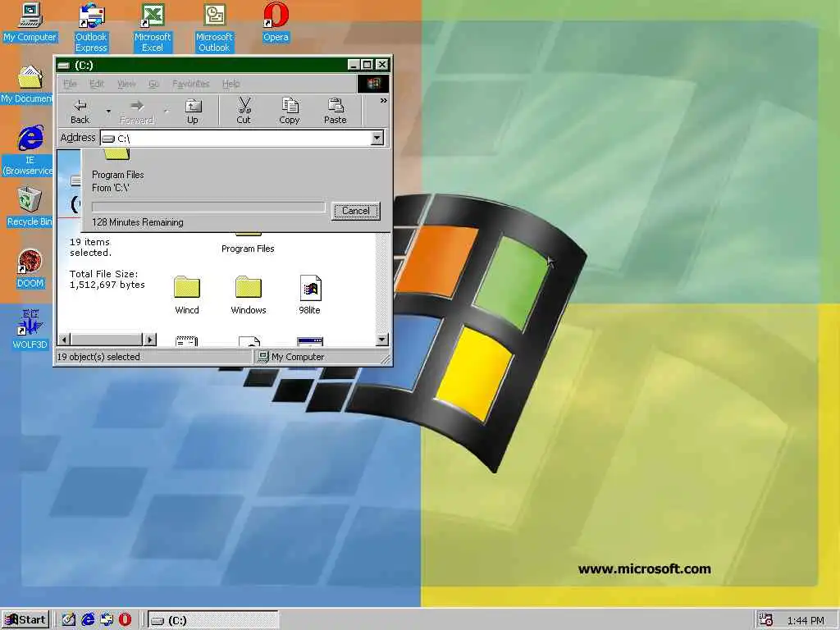Click the (C:) taskbar button
Image resolution: width=840 pixels, height=630 pixels.
[213, 620]
